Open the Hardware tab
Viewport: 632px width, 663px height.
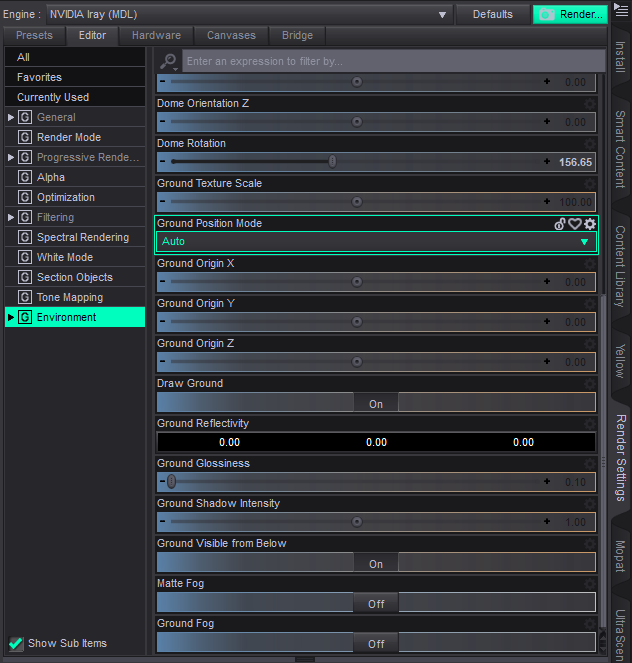coord(156,36)
